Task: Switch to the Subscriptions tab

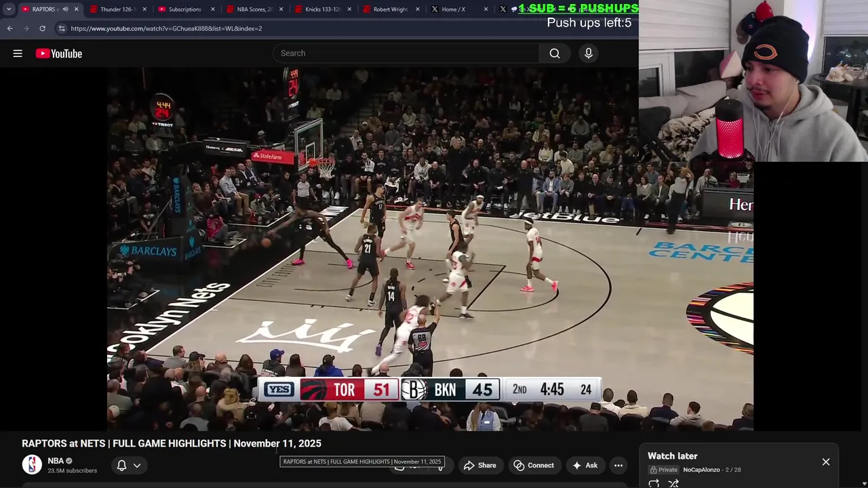Action: (x=184, y=9)
